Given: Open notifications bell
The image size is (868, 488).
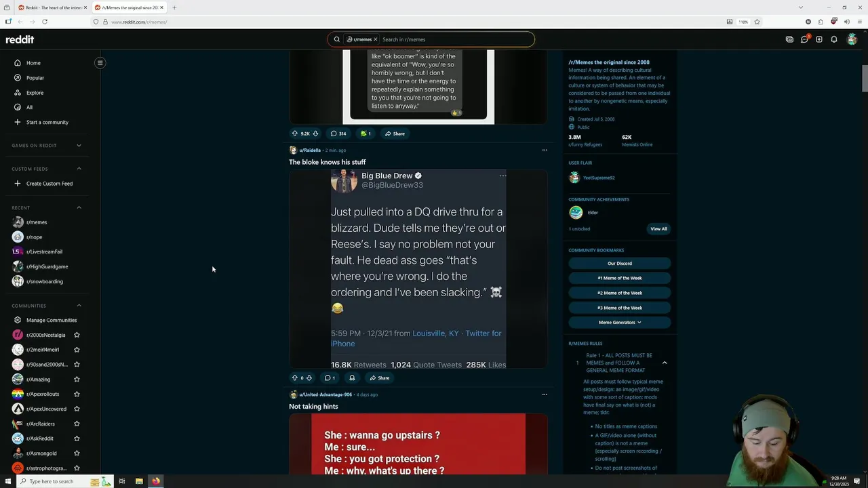Looking at the screenshot, I should coord(834,39).
